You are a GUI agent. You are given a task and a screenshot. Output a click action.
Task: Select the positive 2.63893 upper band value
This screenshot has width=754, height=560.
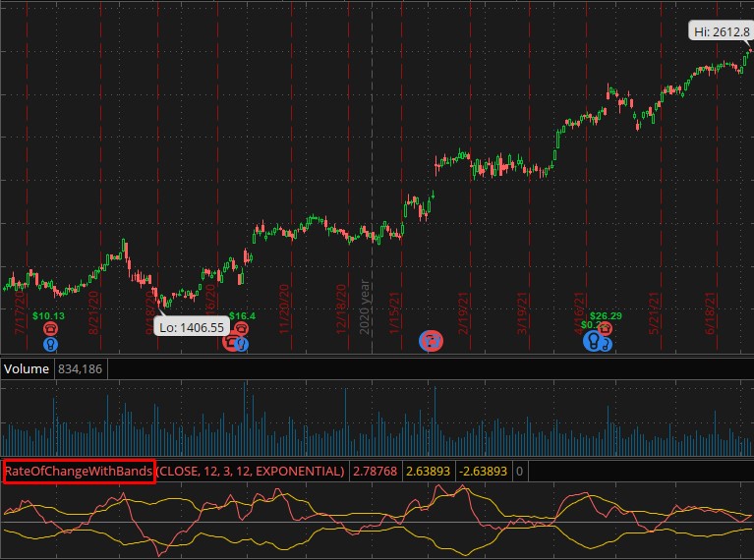[429, 472]
